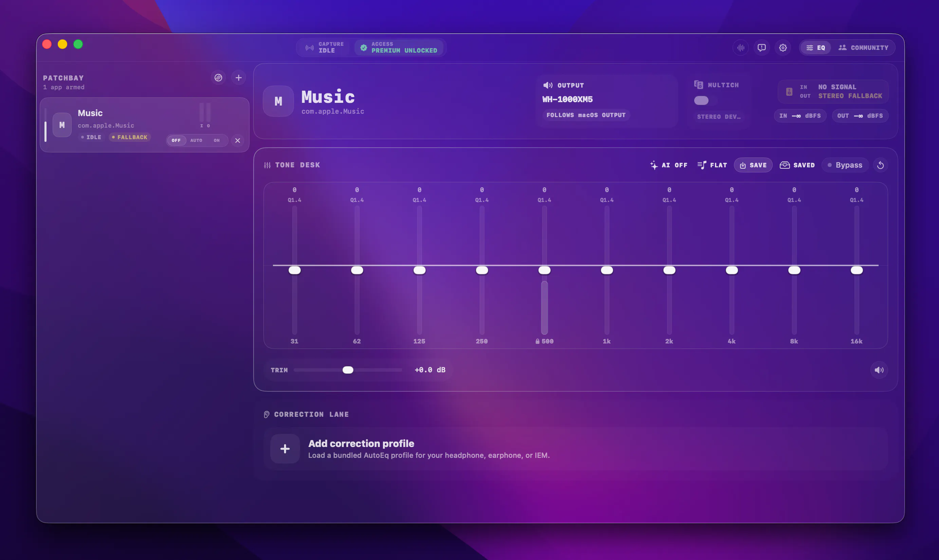Toggle the Multich switch

(701, 100)
